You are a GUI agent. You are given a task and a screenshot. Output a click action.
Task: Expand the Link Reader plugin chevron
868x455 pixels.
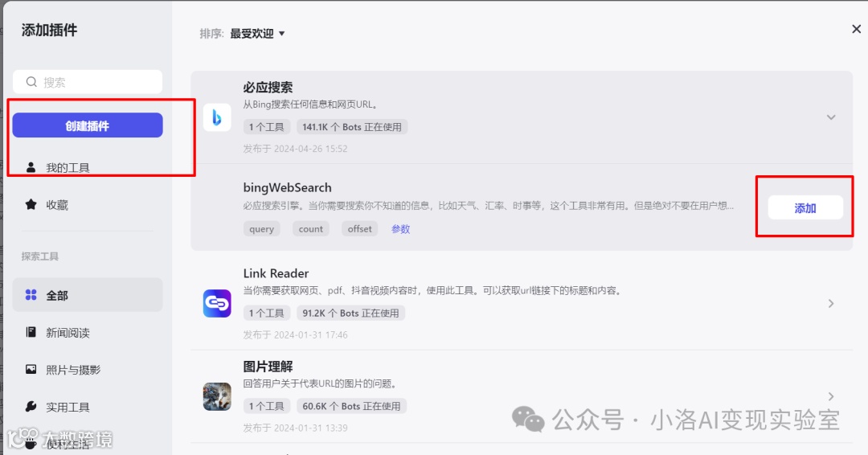831,303
